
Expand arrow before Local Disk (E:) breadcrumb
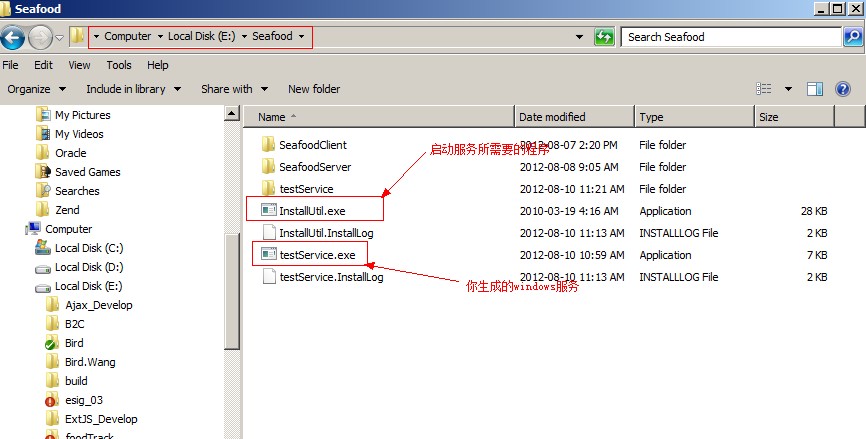(x=160, y=36)
